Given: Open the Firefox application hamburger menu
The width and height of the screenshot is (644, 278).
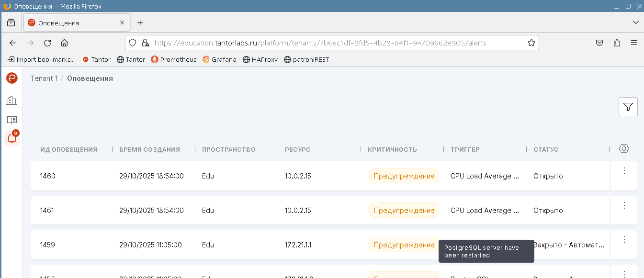Looking at the screenshot, I should pyautogui.click(x=634, y=43).
